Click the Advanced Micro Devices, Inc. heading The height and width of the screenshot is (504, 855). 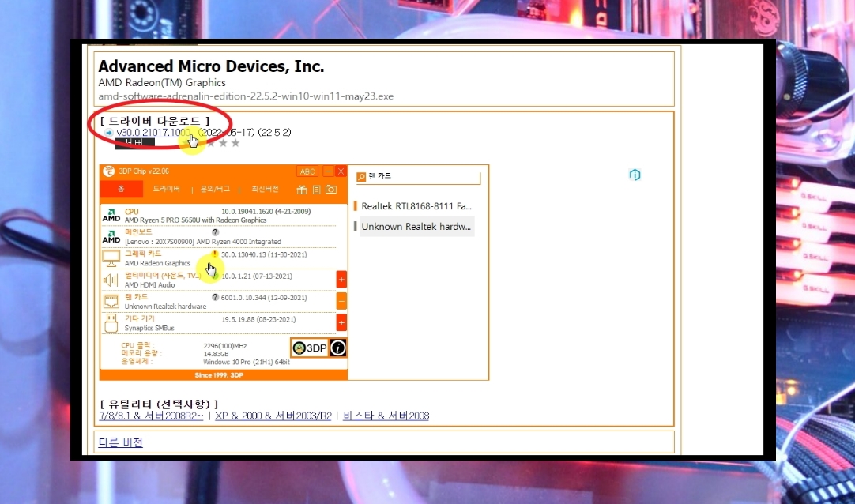tap(211, 66)
